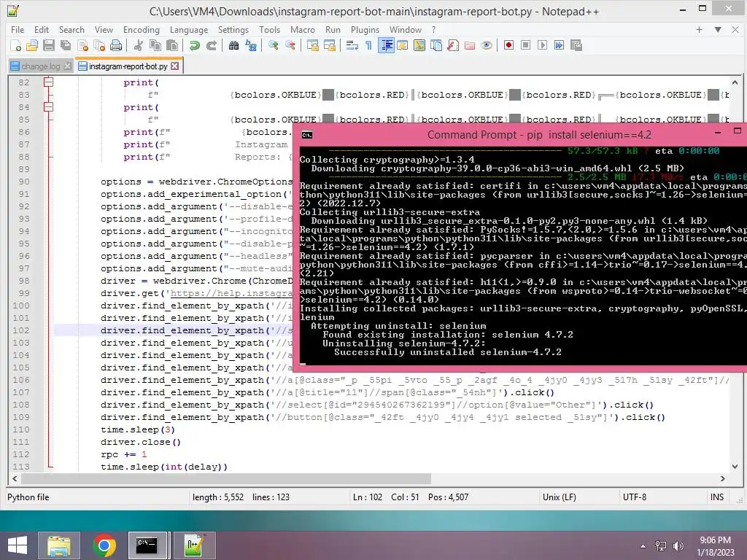Click the Zoom Out toolbar icon

(x=290, y=45)
